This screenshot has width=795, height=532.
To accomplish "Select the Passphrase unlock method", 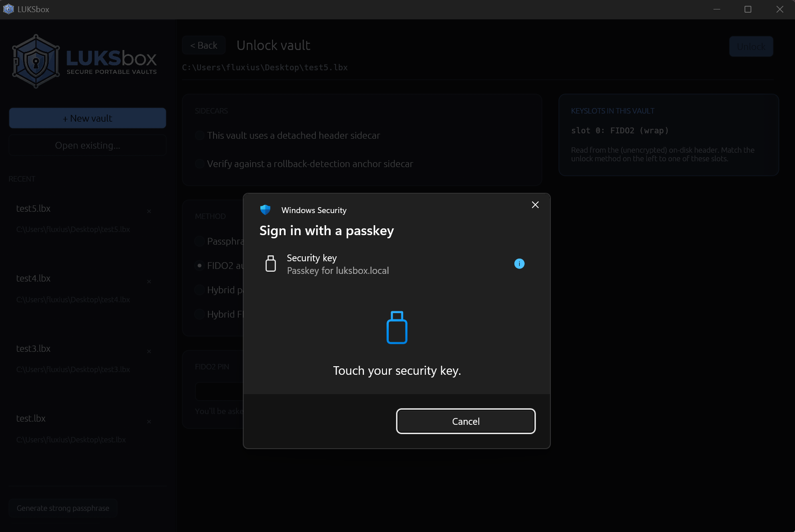I will (200, 241).
